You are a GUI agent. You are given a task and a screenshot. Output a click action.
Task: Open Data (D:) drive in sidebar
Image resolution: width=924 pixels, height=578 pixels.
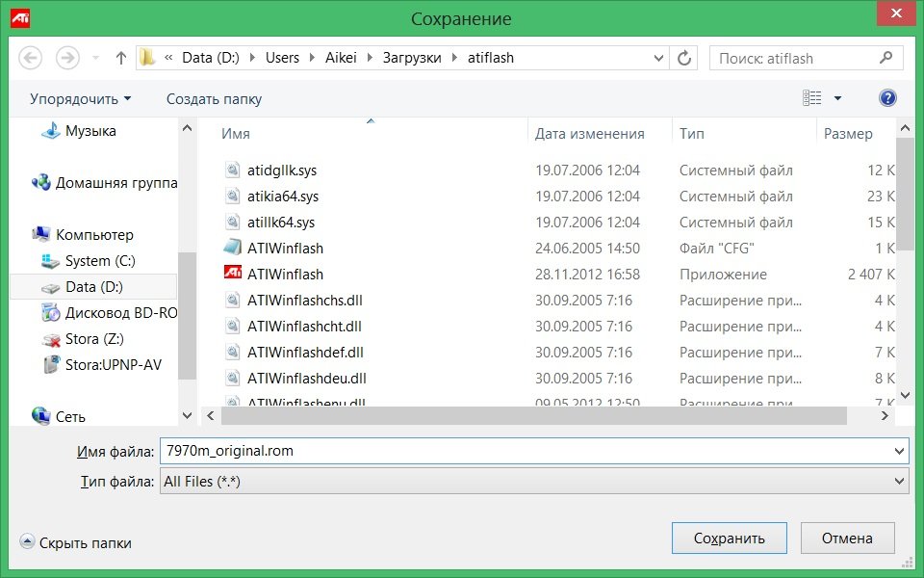coord(93,287)
